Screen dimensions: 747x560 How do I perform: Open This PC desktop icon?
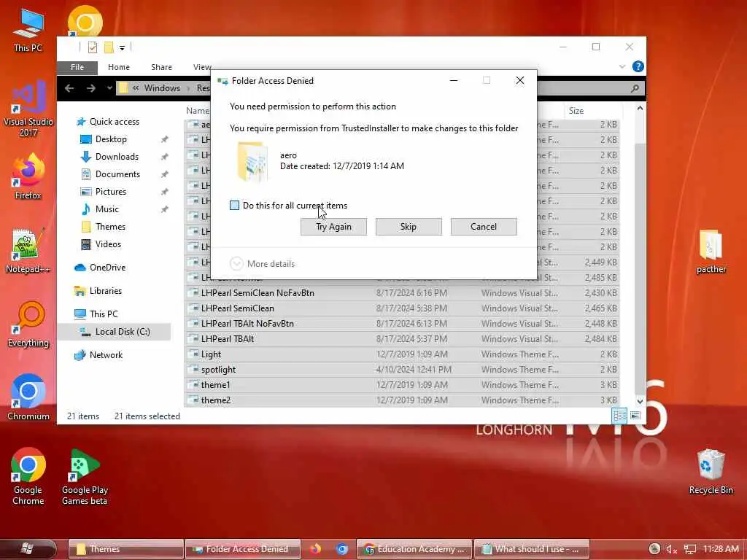click(x=28, y=31)
